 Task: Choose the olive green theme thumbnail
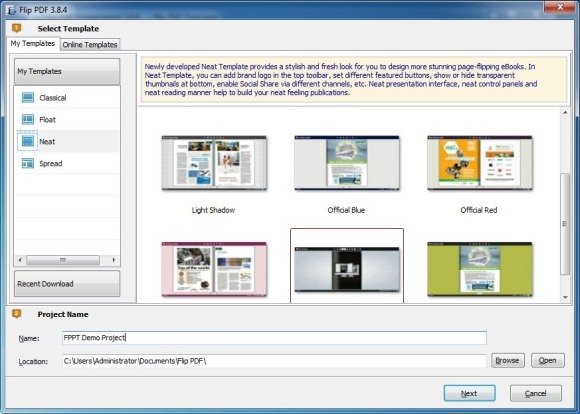pyautogui.click(x=480, y=269)
